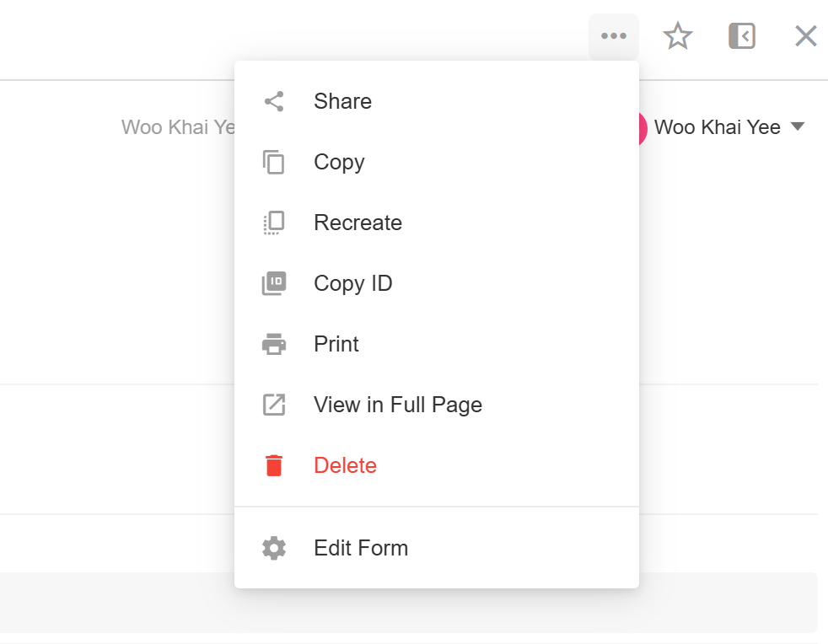Open Edit Form option
Viewport: 828px width, 644px height.
[361, 549]
